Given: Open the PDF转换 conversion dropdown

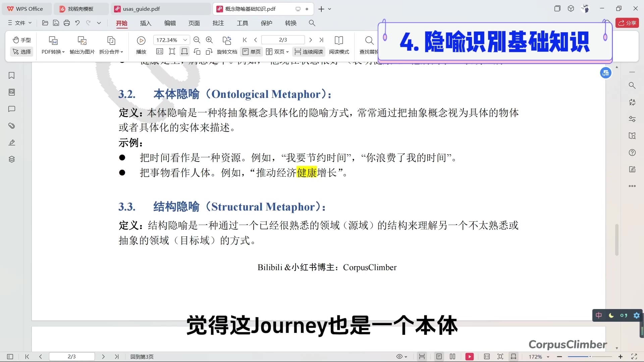Looking at the screenshot, I should pos(52,45).
